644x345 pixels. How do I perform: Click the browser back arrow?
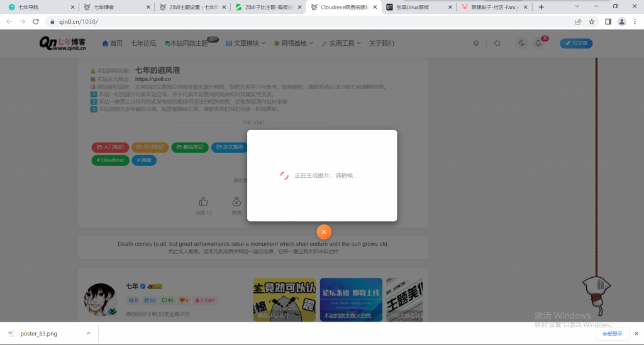[x=9, y=21]
